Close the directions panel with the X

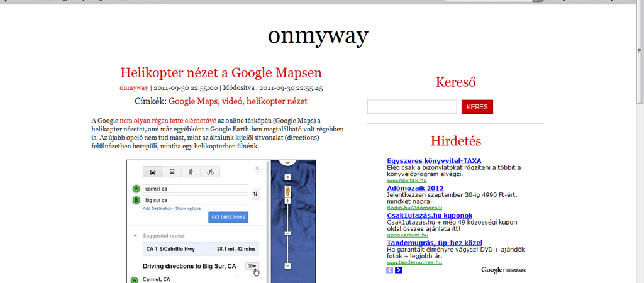coord(257,168)
